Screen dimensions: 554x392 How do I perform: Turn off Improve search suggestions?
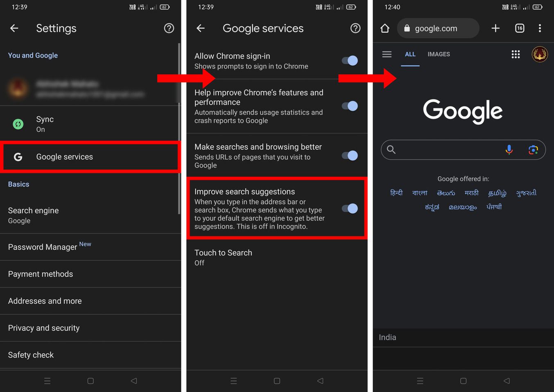click(348, 209)
